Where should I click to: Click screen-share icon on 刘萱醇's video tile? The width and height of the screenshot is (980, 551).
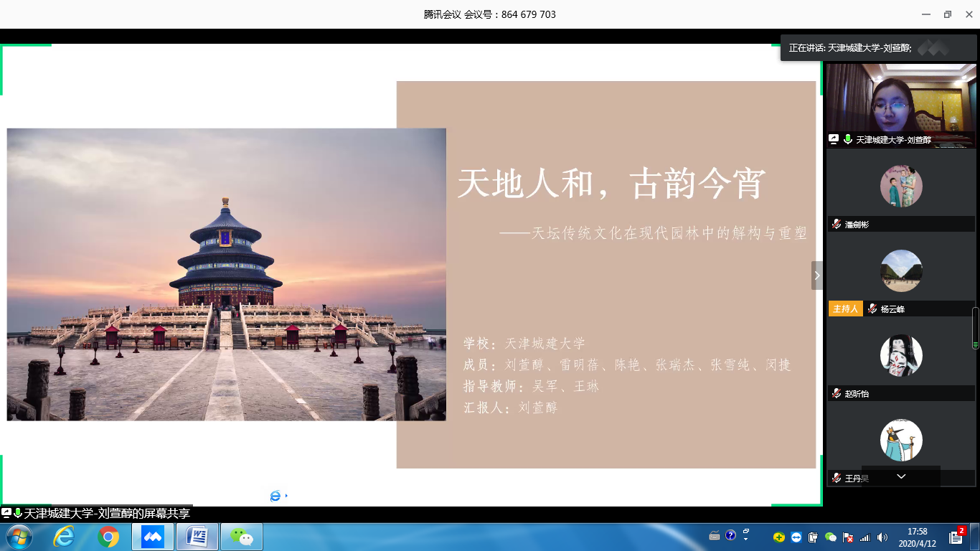834,140
